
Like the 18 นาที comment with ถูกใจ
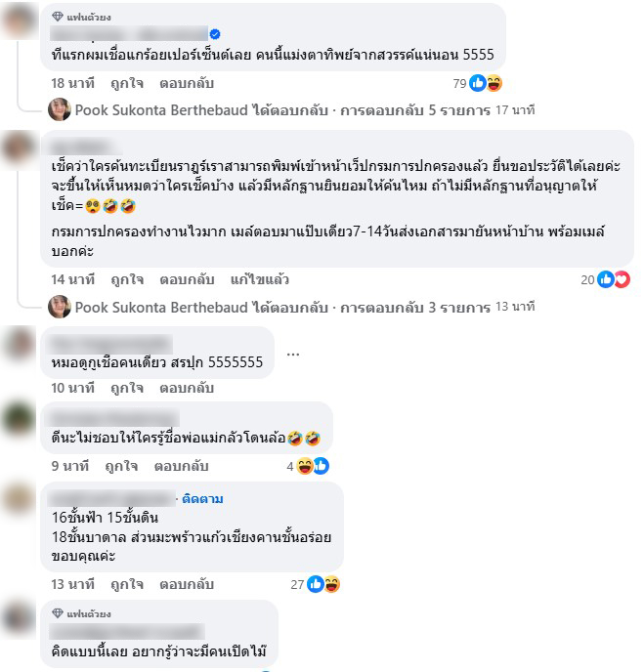click(127, 83)
